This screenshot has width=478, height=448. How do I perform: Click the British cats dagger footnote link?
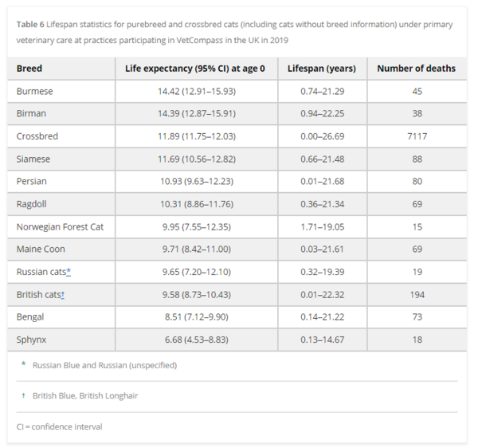63,294
